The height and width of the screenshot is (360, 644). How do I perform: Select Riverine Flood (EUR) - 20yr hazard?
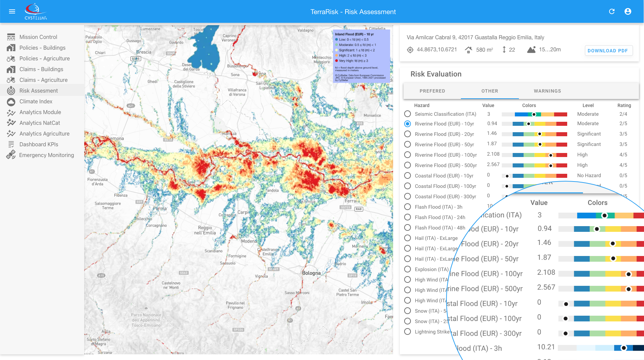point(408,134)
